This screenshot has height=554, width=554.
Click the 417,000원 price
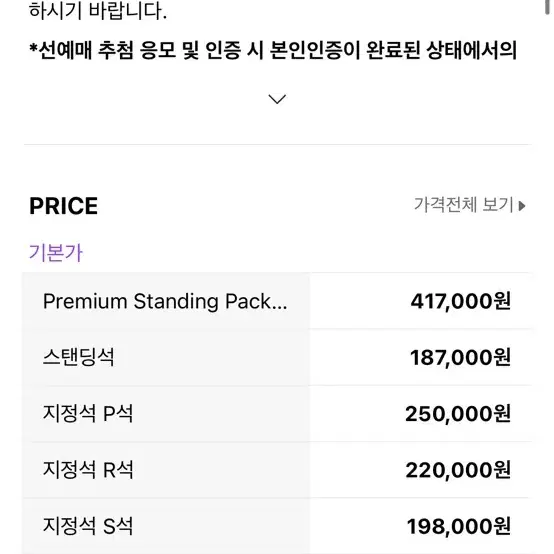coord(460,301)
